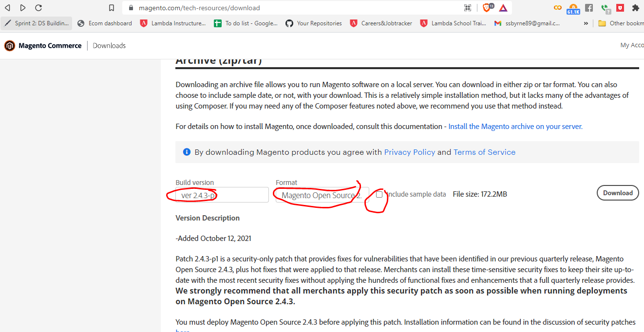The width and height of the screenshot is (644, 332).
Task: Open the puzzle-piece Extensions menu
Action: click(x=635, y=8)
